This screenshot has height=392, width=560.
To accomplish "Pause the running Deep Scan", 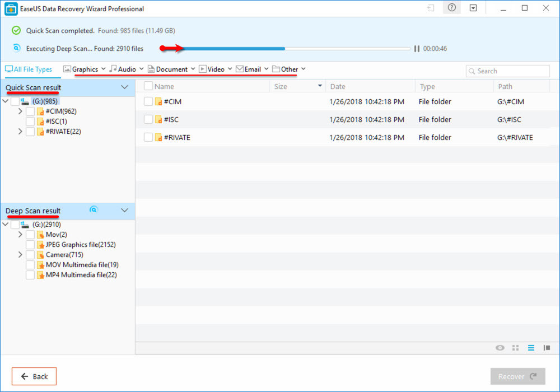I will click(417, 49).
